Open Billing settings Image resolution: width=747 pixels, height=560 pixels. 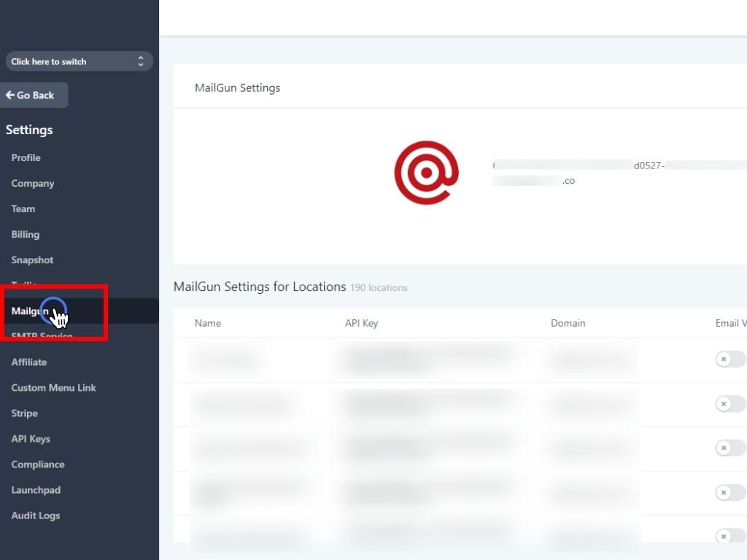click(26, 234)
